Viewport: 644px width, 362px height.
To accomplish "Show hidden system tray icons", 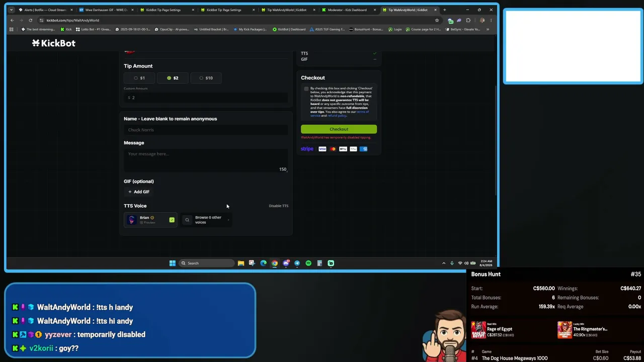I will tap(444, 263).
